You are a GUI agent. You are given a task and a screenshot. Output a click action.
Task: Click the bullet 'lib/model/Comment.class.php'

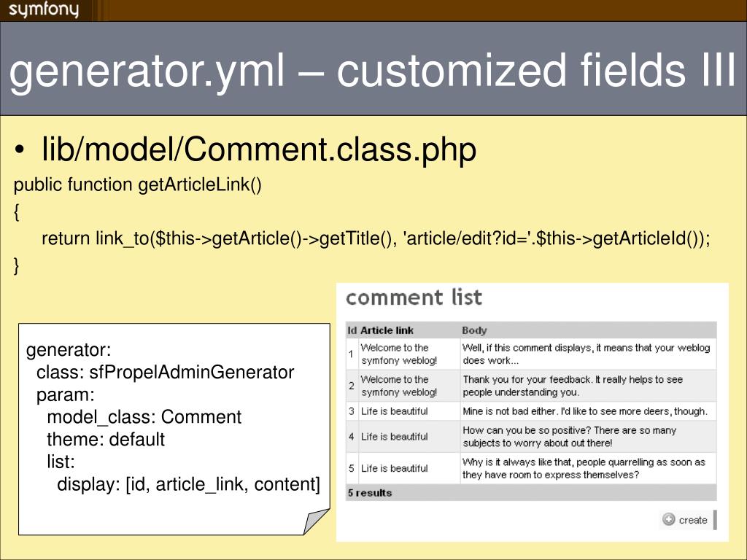[259, 149]
